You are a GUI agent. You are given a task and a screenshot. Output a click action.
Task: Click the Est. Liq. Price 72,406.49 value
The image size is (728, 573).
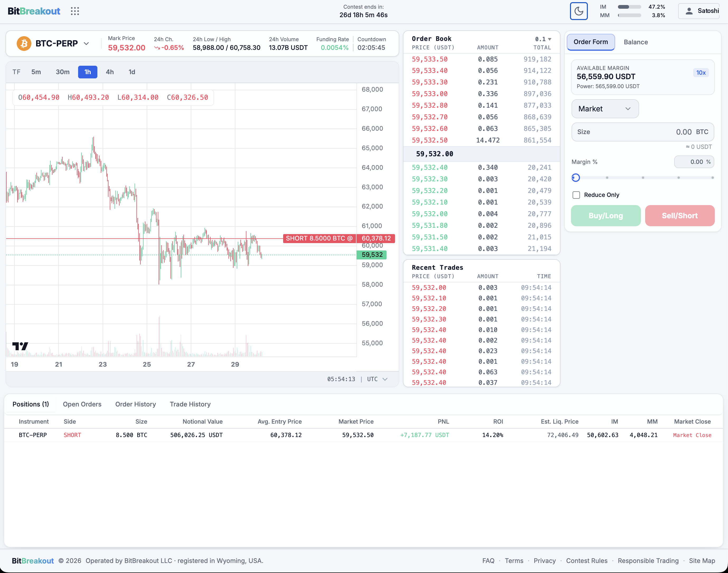click(563, 435)
